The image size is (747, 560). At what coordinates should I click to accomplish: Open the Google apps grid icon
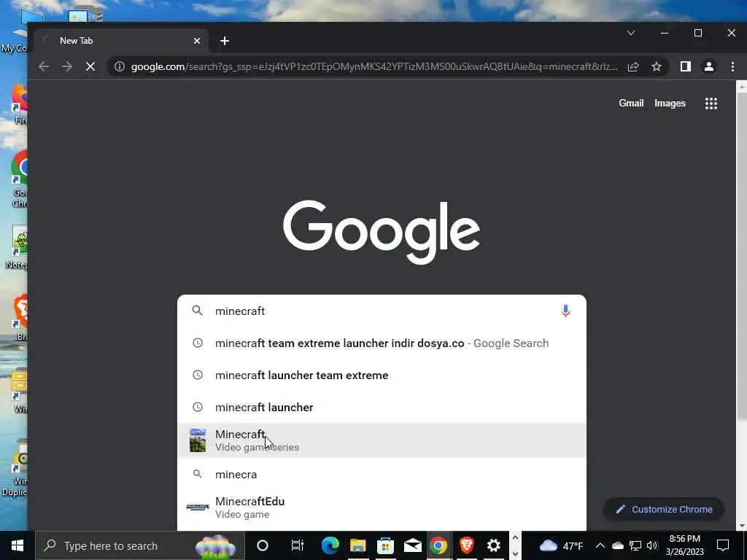point(711,104)
